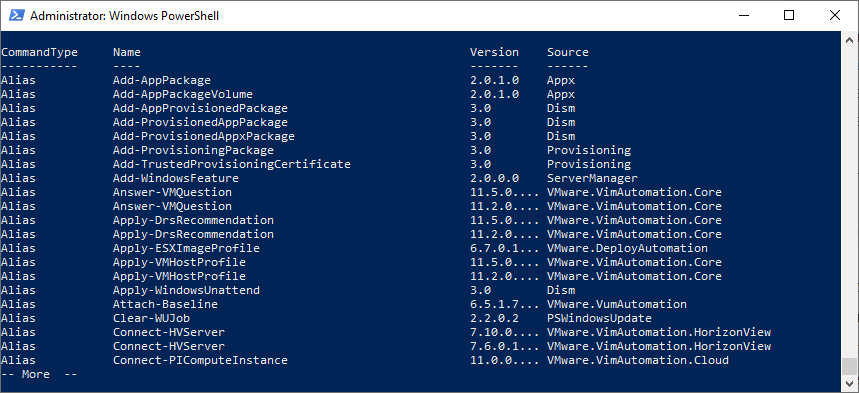Select the Add-AppPackageVolume entry

click(x=182, y=94)
